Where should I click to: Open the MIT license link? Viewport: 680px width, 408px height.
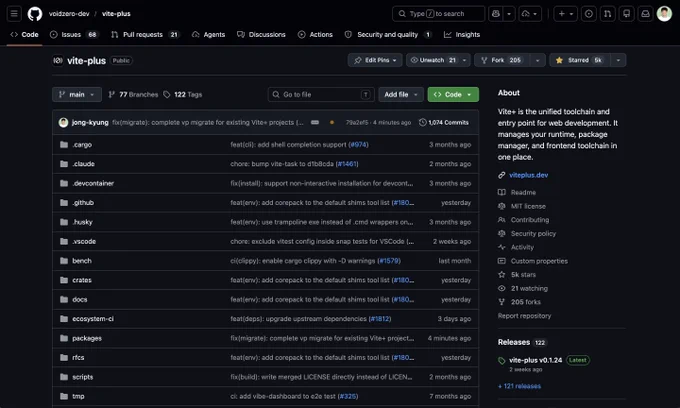528,206
